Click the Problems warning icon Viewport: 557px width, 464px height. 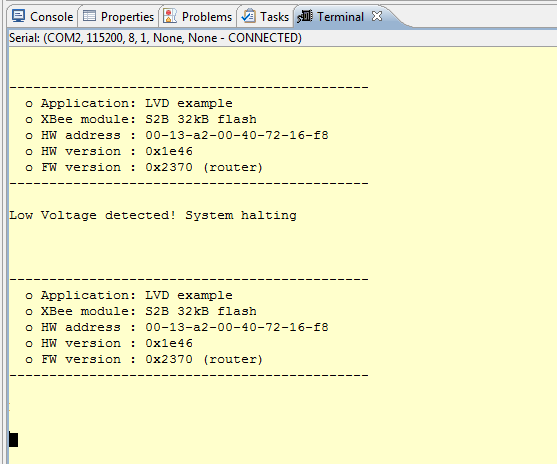click(170, 16)
